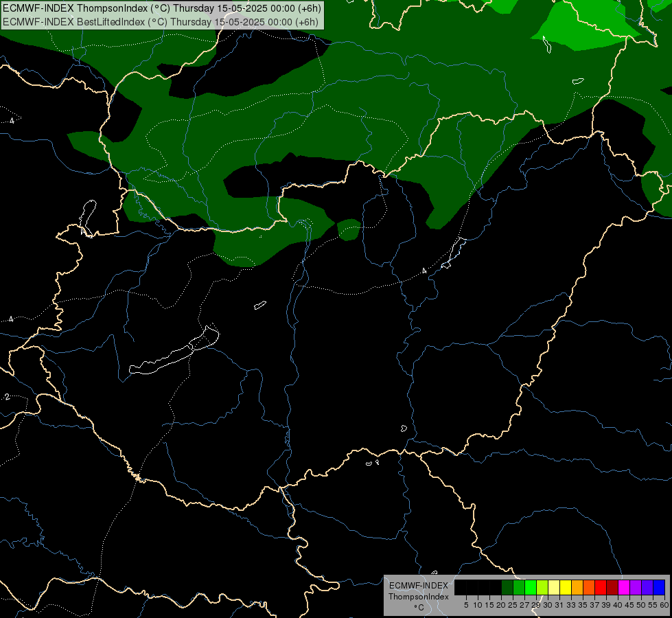Click legend tick value 45
Image resolution: width=672 pixels, height=618 pixels.
[629, 605]
